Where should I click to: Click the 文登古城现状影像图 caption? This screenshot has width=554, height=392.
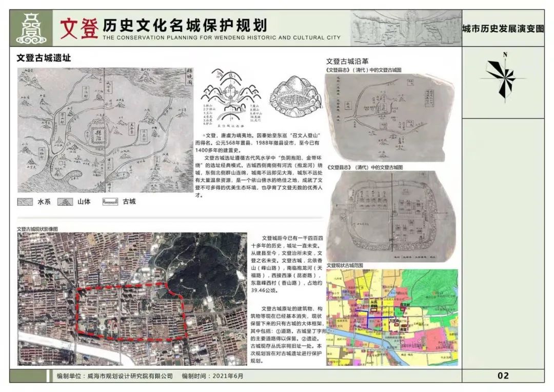(37, 229)
